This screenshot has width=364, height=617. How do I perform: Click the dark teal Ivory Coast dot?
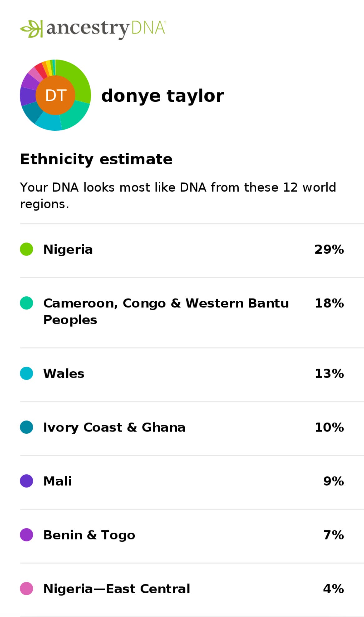click(x=26, y=427)
